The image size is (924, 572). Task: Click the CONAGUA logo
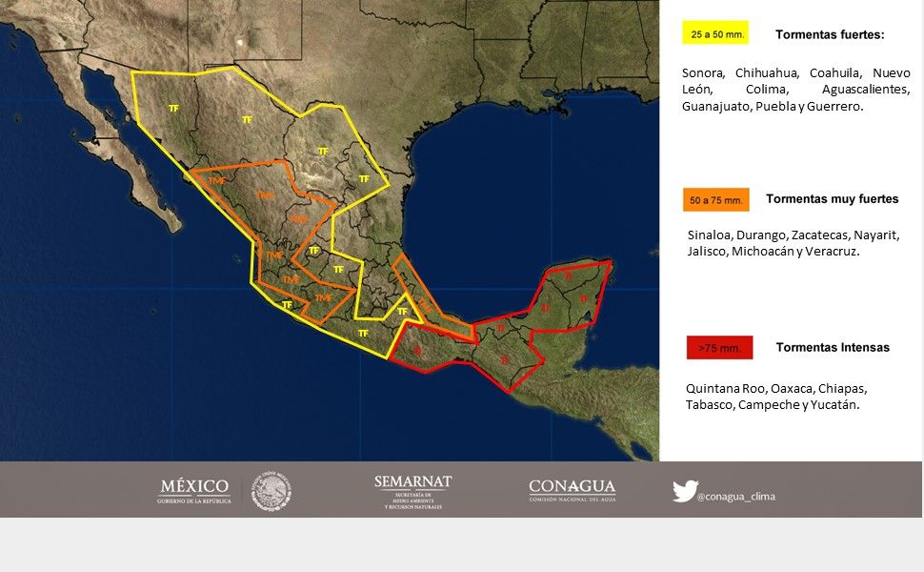[572, 491]
